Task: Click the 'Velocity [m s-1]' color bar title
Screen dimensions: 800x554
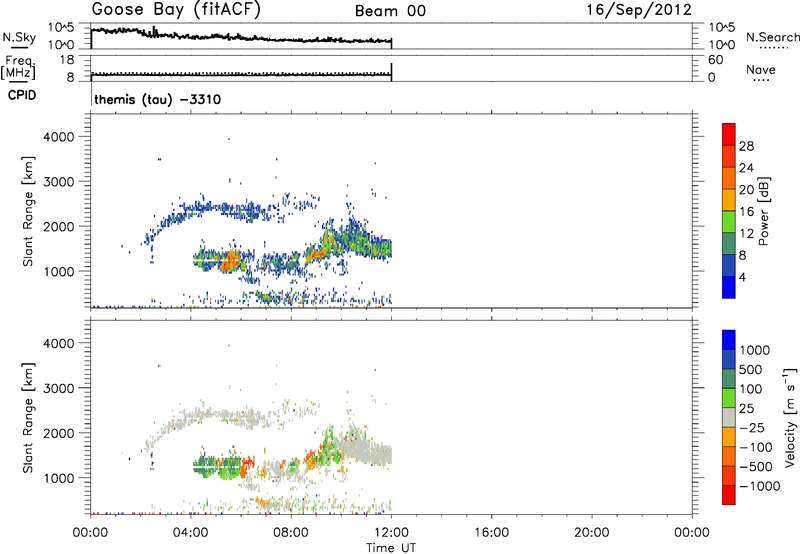Action: (x=790, y=417)
